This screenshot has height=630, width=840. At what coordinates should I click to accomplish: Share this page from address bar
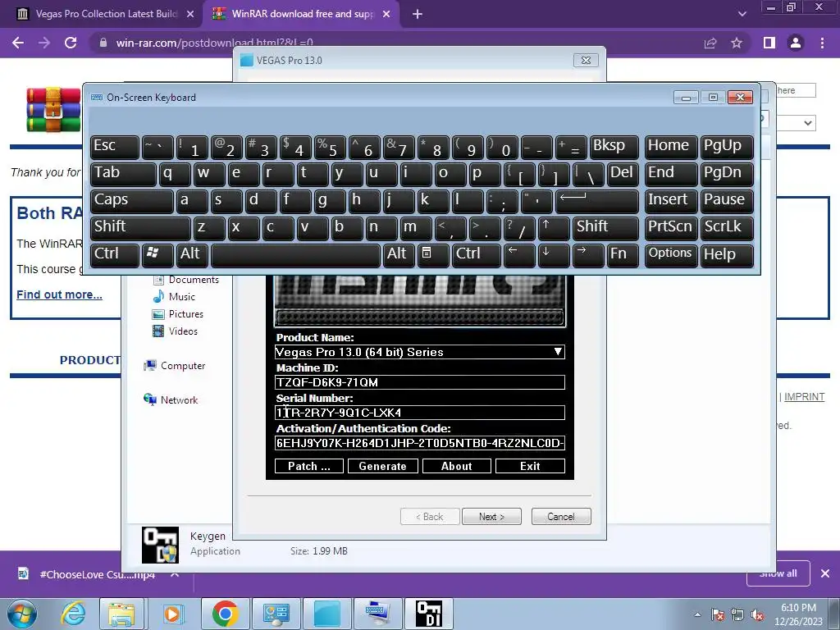710,43
